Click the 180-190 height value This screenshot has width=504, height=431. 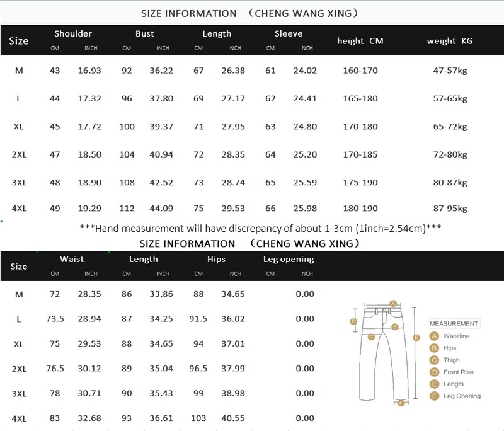[361, 208]
